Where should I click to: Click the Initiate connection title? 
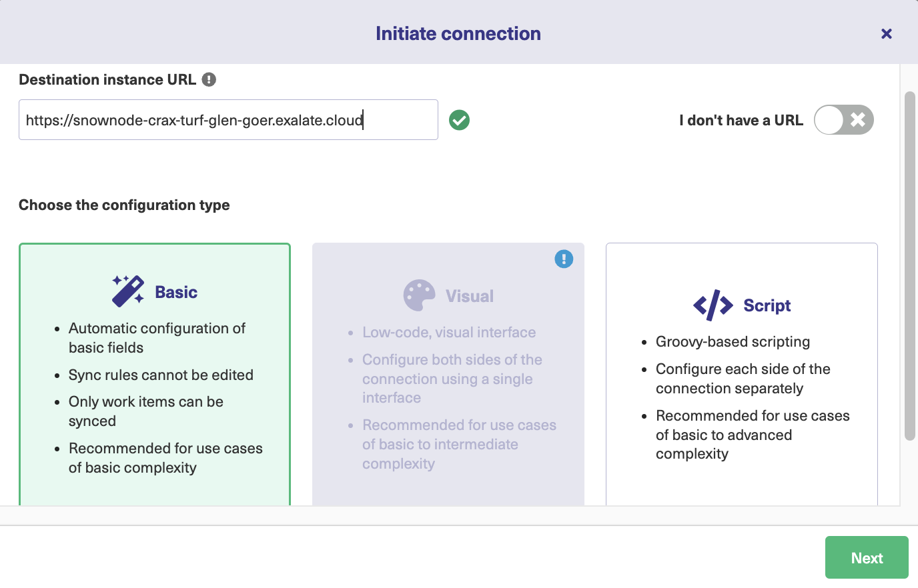(x=458, y=33)
